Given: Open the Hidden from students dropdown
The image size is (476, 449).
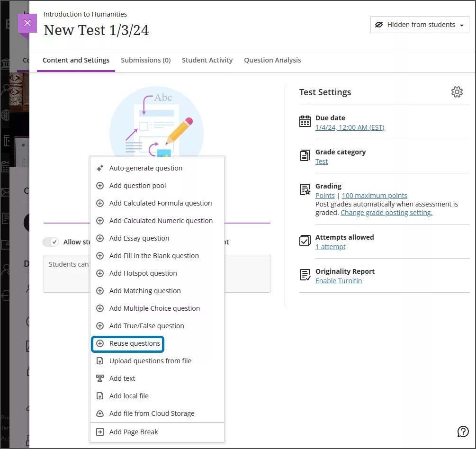Looking at the screenshot, I should click(x=419, y=25).
